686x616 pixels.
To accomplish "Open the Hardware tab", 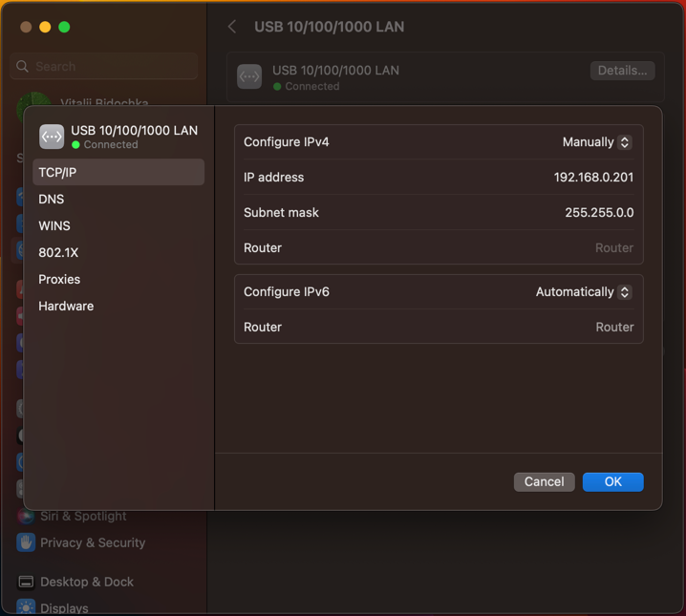I will [66, 306].
